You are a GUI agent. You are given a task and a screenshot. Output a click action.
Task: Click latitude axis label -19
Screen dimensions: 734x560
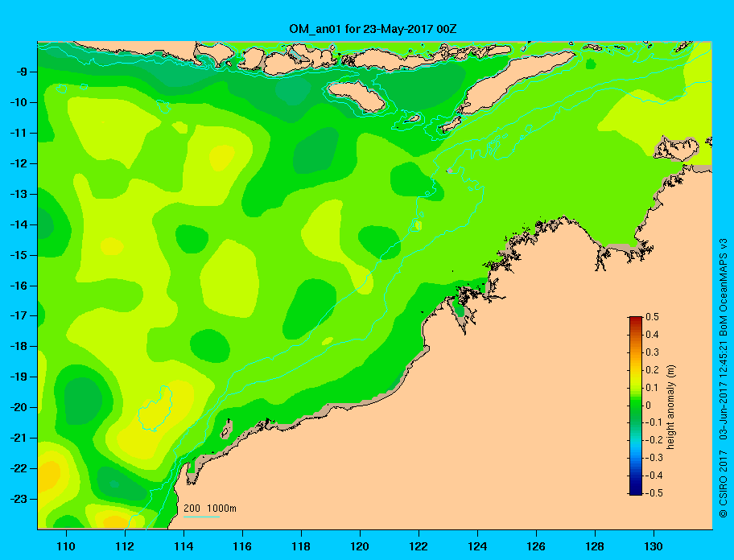click(x=18, y=377)
